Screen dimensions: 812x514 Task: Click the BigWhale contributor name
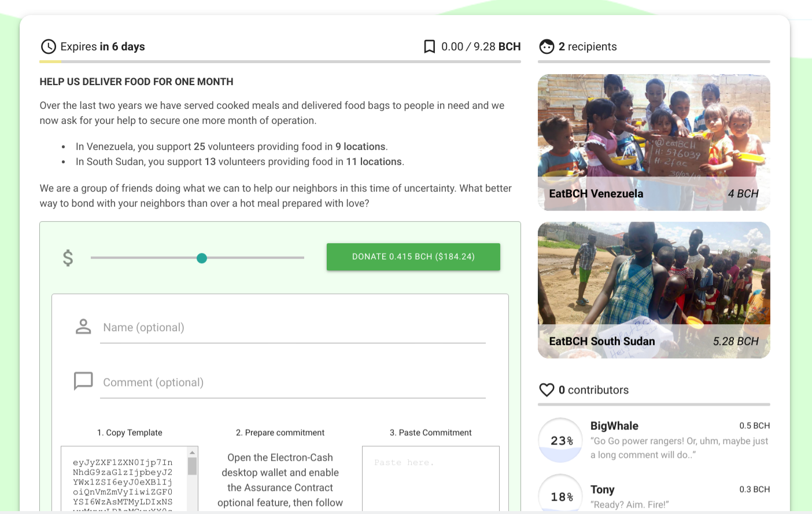click(x=614, y=426)
